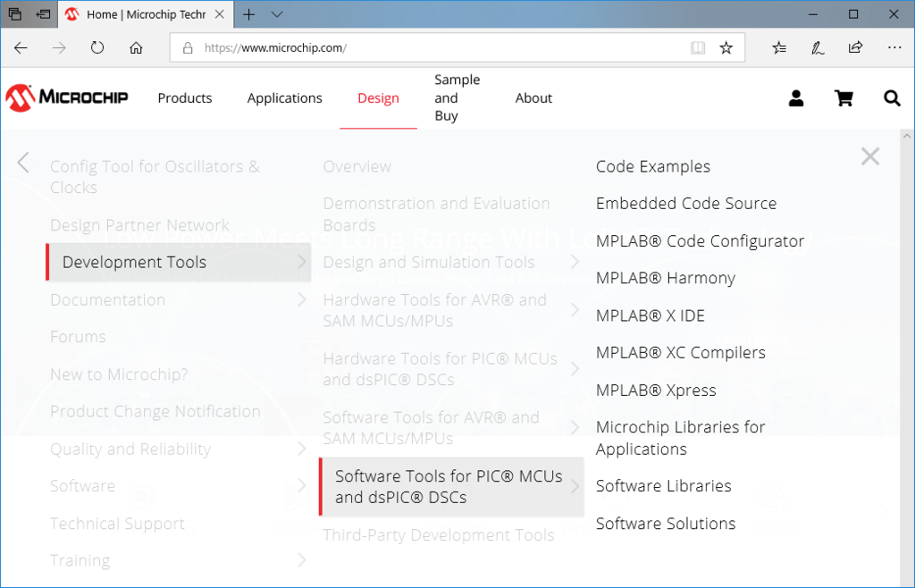Expand Design and Simulation Tools arrow
Viewport: 915px width, 588px height.
(575, 262)
